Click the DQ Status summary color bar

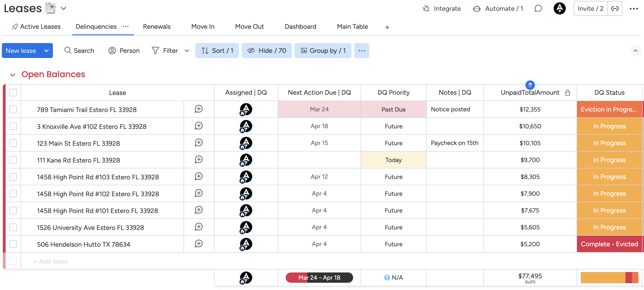click(609, 278)
